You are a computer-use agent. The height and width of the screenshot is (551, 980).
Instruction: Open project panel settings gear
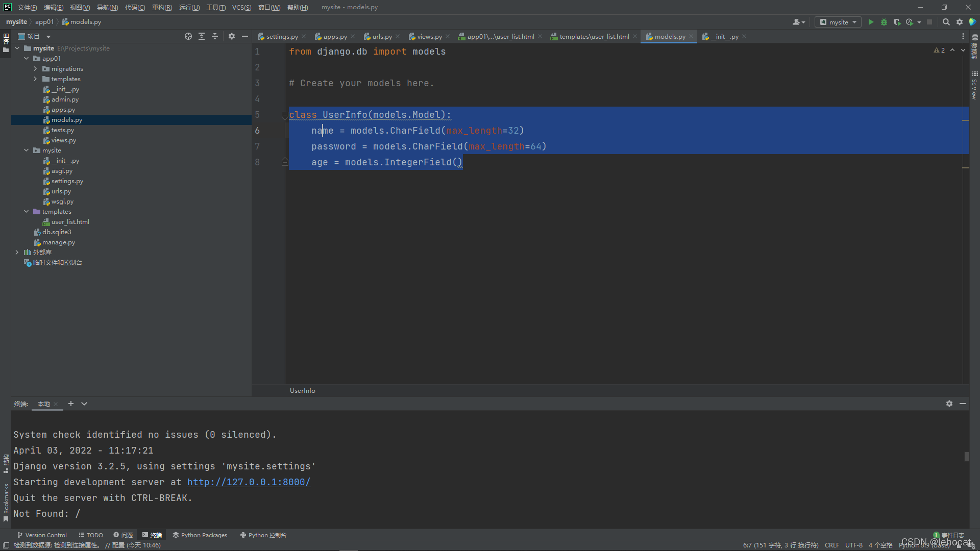[x=232, y=36]
